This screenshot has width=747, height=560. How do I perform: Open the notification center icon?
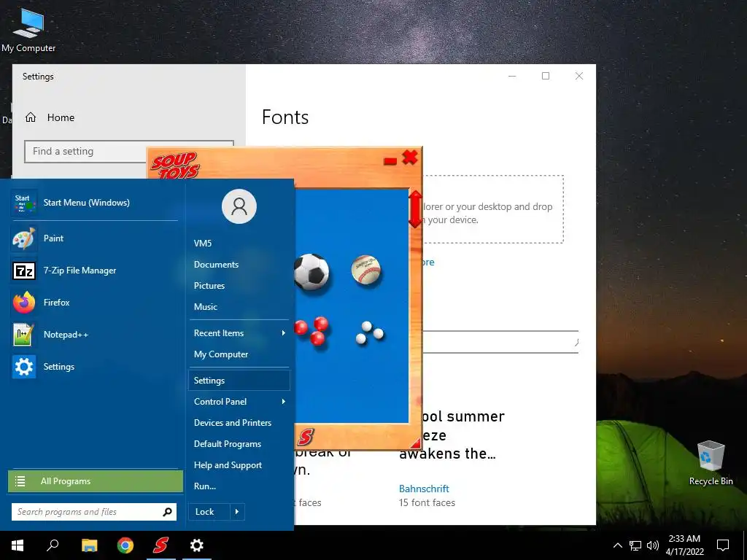(723, 545)
